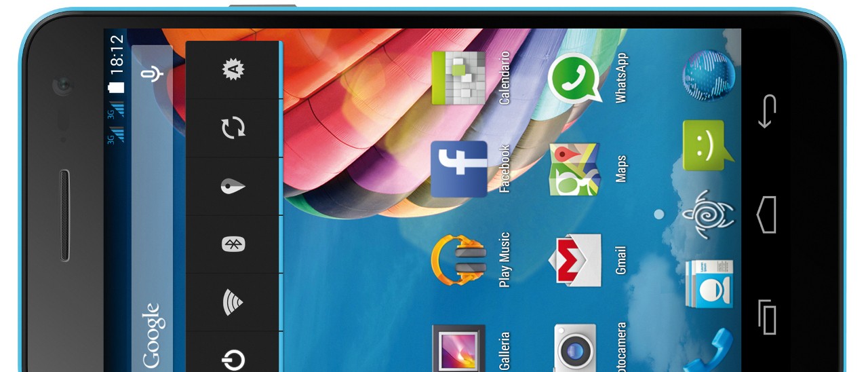This screenshot has width=868, height=372.
Task: Launch the Play Music app
Action: coord(459,260)
